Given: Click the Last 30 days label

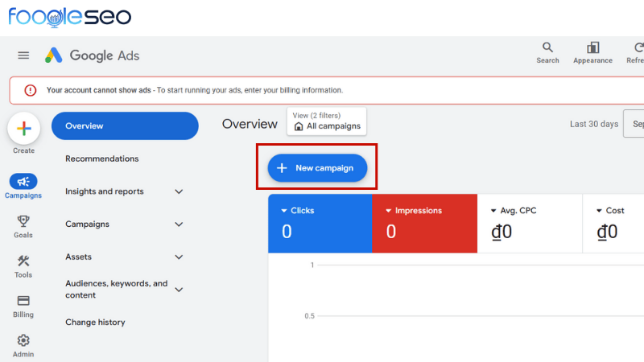Looking at the screenshot, I should pos(594,124).
